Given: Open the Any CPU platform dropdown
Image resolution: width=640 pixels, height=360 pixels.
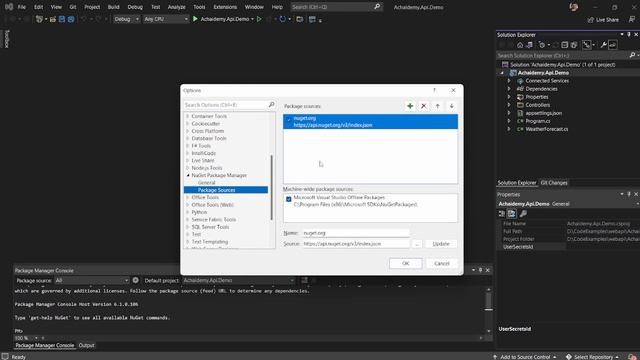Looking at the screenshot, I should (166, 19).
